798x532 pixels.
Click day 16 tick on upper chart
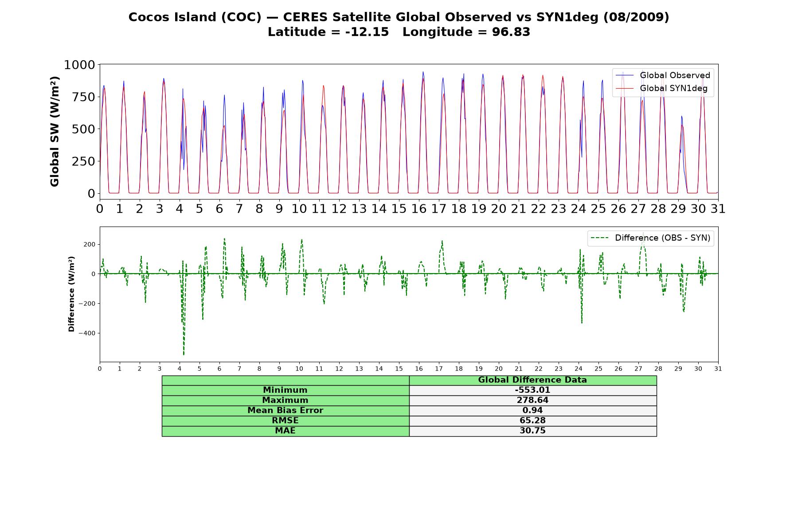[x=419, y=209]
